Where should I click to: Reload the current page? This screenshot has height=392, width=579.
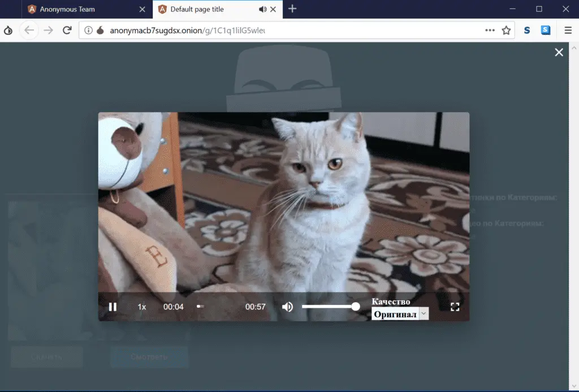[x=67, y=31]
